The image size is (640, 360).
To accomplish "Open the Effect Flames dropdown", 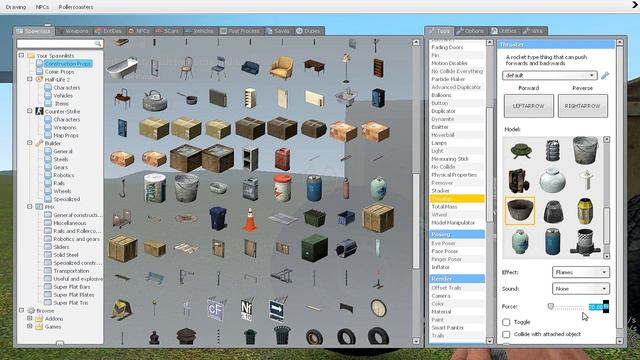I will (580, 272).
